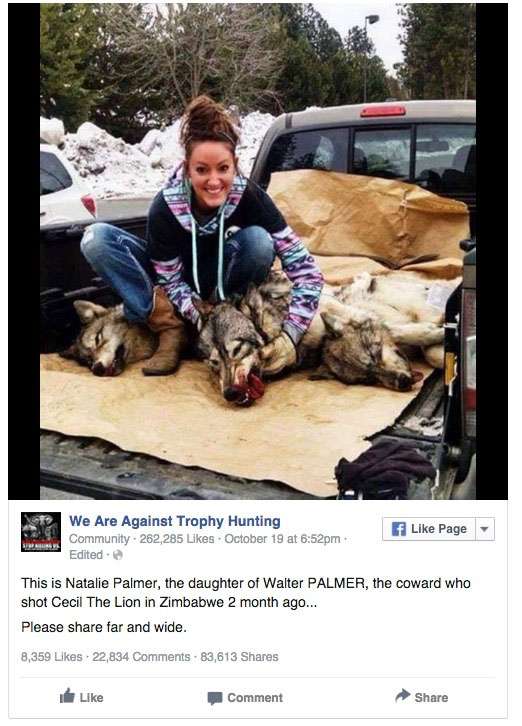Open the October 19 at 6:52pm timestamp
The image size is (522, 726).
[x=282, y=539]
